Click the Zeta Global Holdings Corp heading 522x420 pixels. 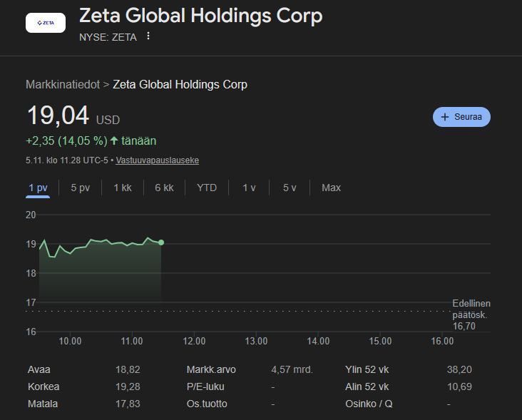[x=200, y=16]
